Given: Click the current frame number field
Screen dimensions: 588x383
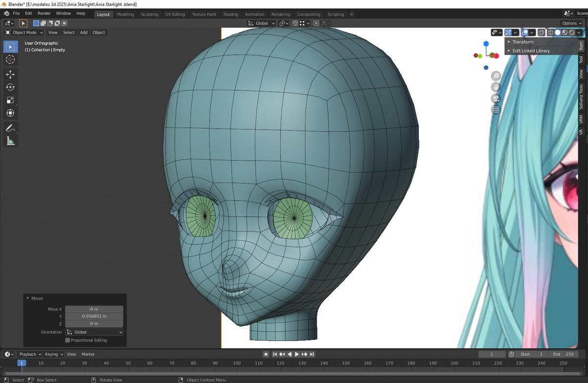Looking at the screenshot, I should 491,354.
